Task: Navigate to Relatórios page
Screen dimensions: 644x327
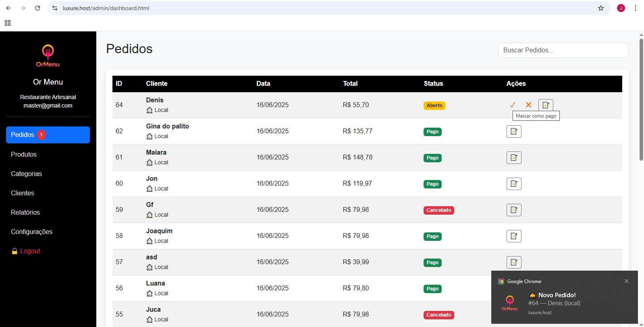Action: coord(25,212)
